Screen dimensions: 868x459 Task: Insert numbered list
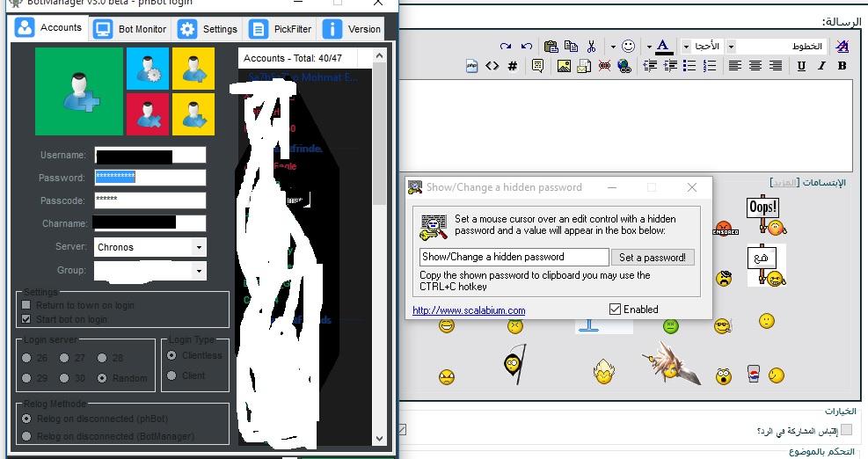coord(710,66)
